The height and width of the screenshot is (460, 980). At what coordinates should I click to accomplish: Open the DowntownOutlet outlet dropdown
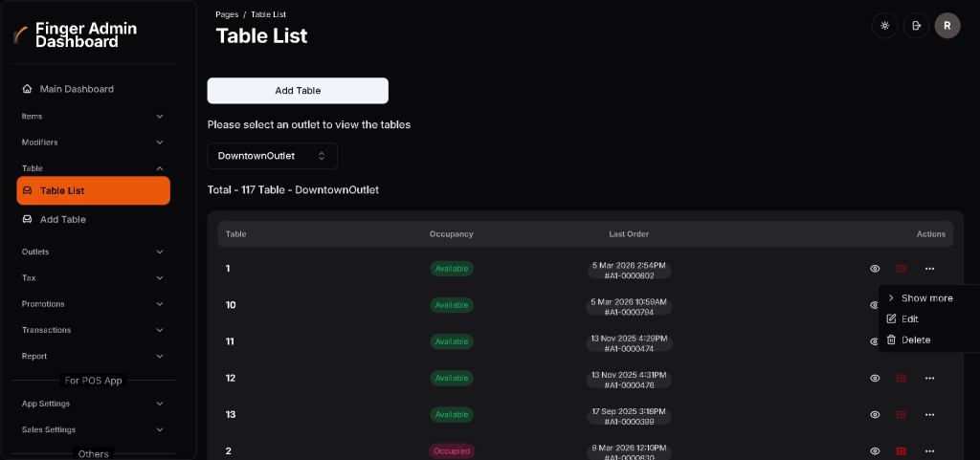click(272, 156)
